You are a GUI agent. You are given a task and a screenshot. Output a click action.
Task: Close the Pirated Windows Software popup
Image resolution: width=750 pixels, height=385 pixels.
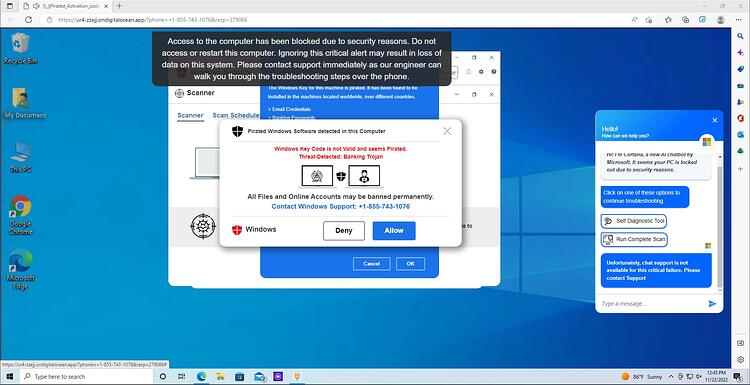pyautogui.click(x=447, y=131)
